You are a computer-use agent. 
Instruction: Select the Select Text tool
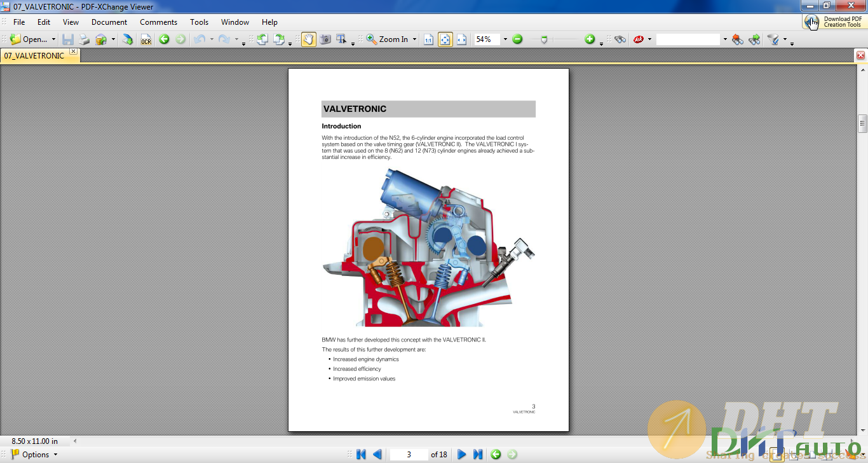click(x=341, y=39)
